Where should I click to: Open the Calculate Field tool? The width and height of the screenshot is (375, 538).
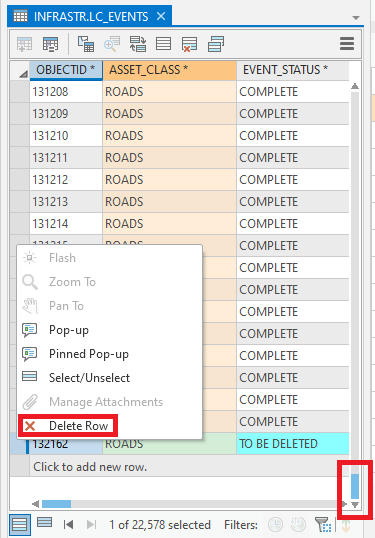click(x=50, y=44)
